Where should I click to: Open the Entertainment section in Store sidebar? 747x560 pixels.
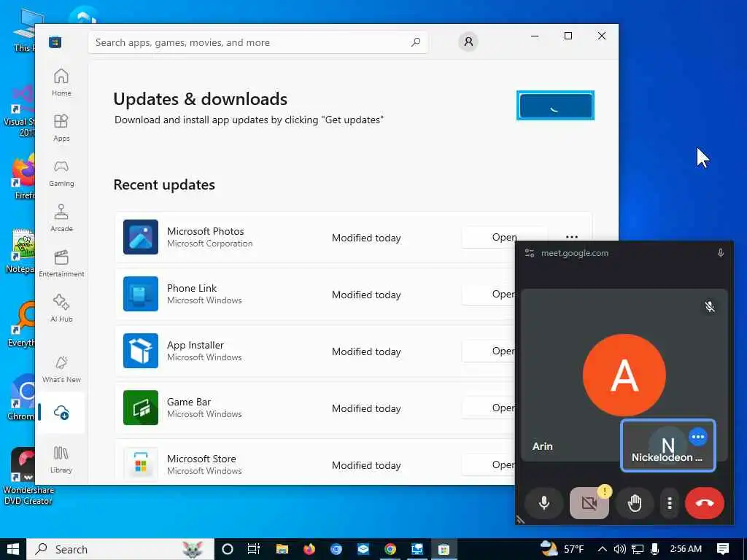pyautogui.click(x=61, y=263)
